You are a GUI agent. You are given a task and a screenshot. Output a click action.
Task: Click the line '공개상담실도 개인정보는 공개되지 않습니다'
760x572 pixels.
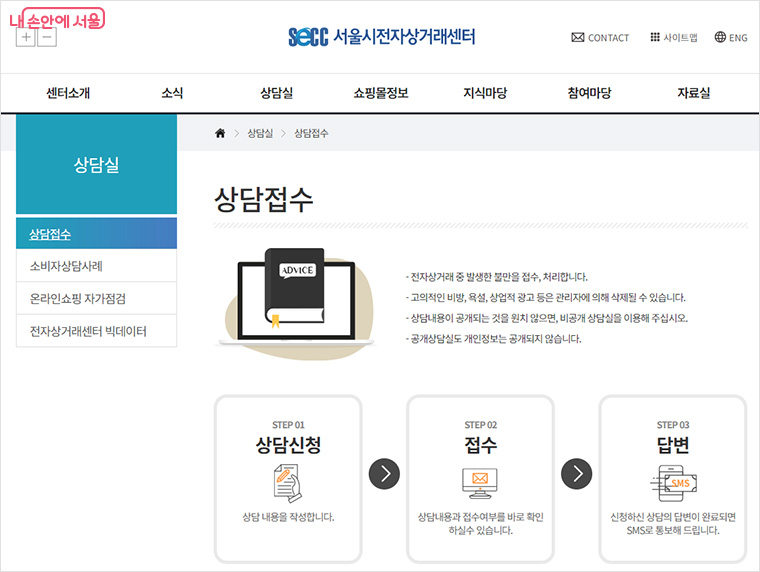493,338
